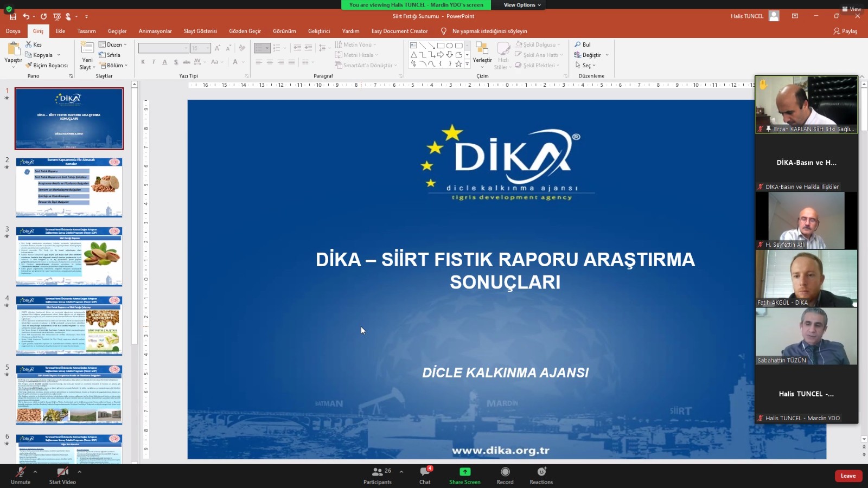Expand the Bölüm section dropdown
The image size is (868, 488).
click(x=126, y=65)
